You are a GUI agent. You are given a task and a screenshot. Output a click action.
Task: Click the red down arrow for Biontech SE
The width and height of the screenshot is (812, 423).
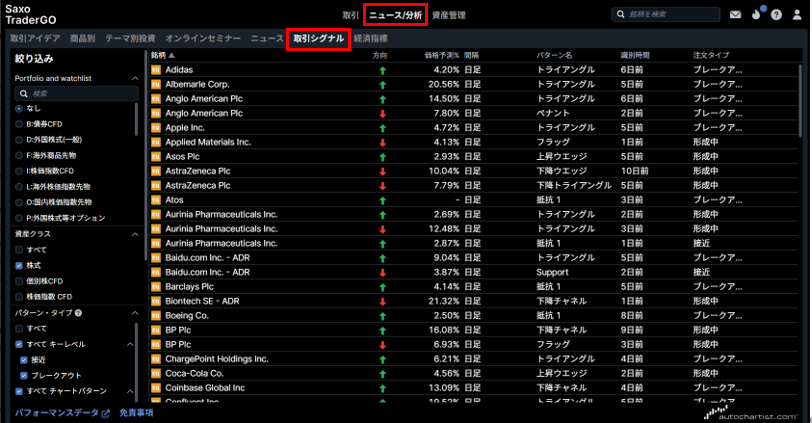pos(383,301)
